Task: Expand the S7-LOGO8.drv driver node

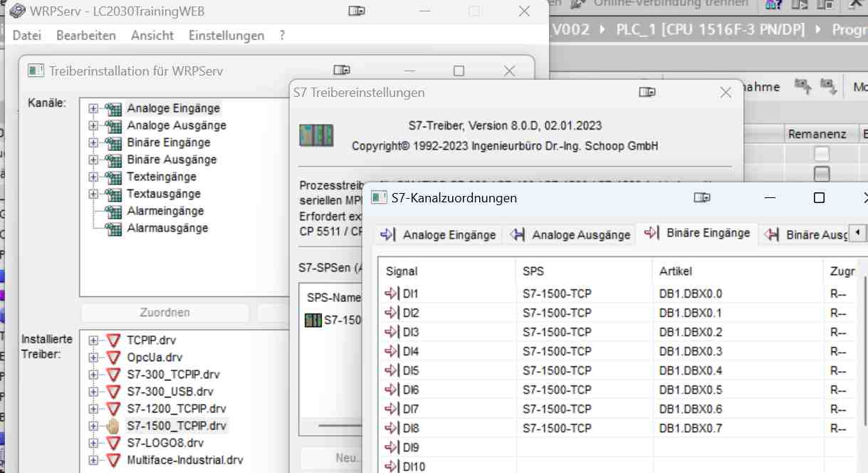Action: [x=93, y=443]
